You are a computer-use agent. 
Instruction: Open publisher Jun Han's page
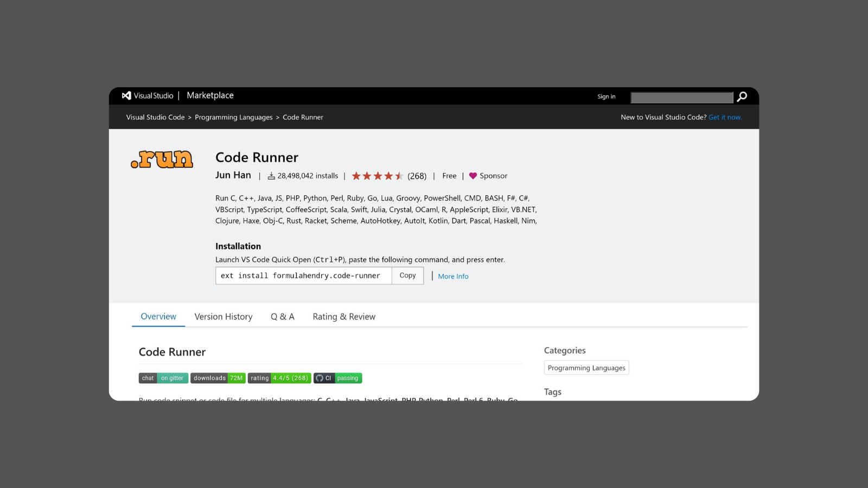tap(233, 175)
